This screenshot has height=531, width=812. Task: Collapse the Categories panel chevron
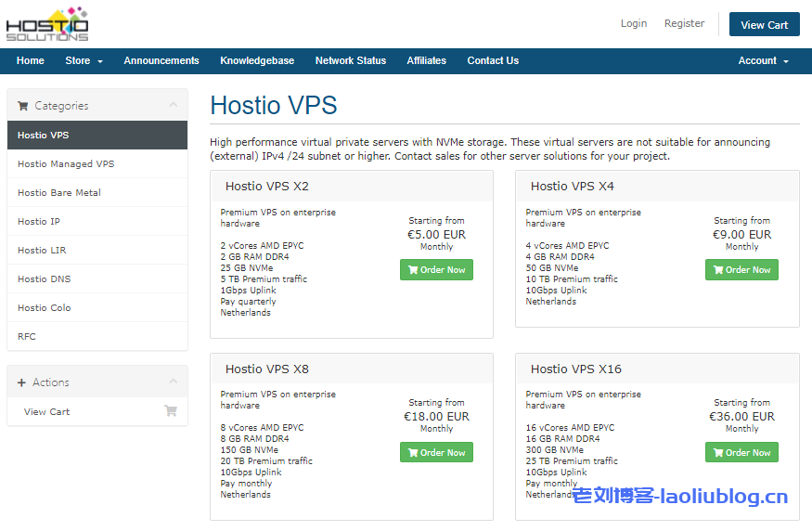click(173, 105)
